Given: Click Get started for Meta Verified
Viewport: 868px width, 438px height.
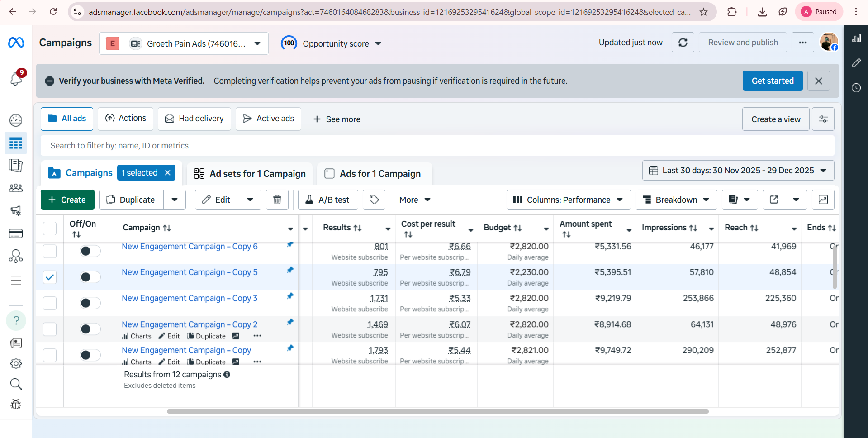Looking at the screenshot, I should tap(772, 81).
